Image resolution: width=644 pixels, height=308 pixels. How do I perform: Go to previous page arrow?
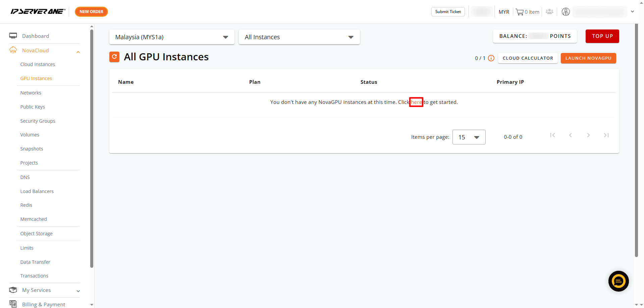570,135
